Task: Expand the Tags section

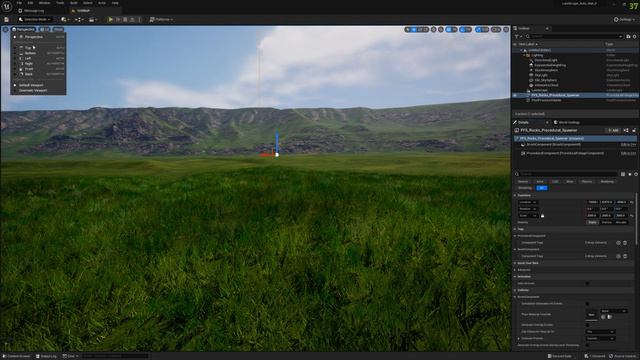Action: 515,229
